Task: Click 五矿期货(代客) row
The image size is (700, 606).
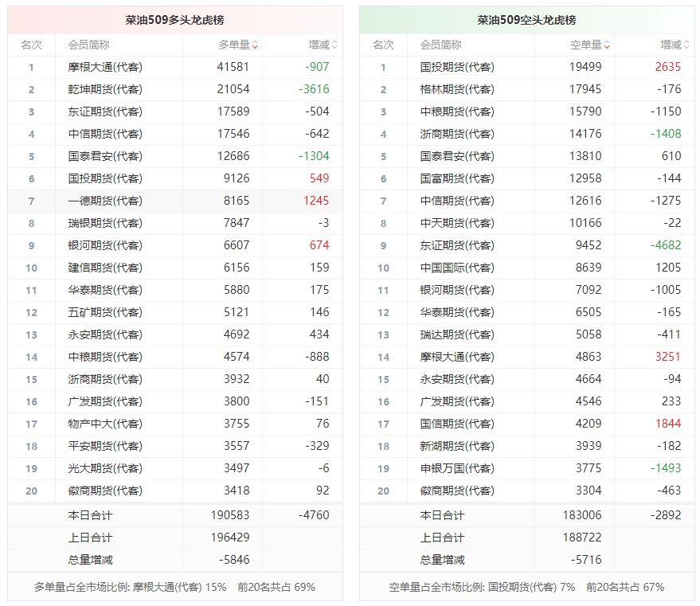Action: 175,312
